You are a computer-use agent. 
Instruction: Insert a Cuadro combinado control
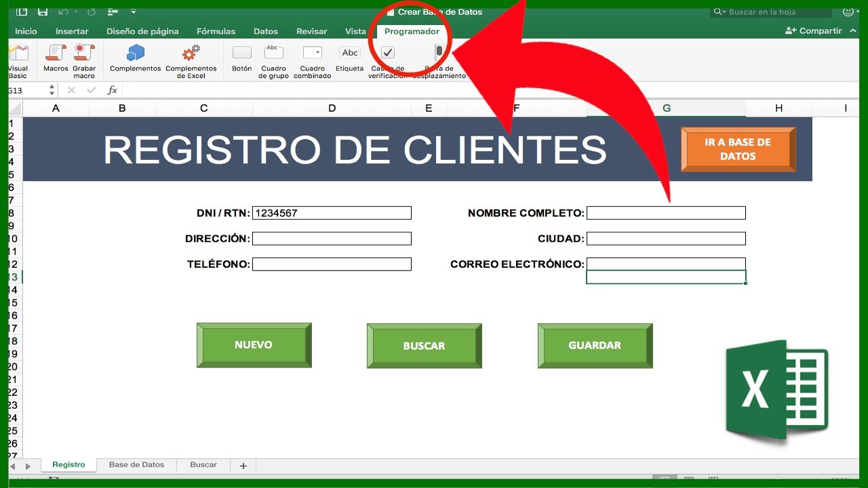[x=313, y=61]
